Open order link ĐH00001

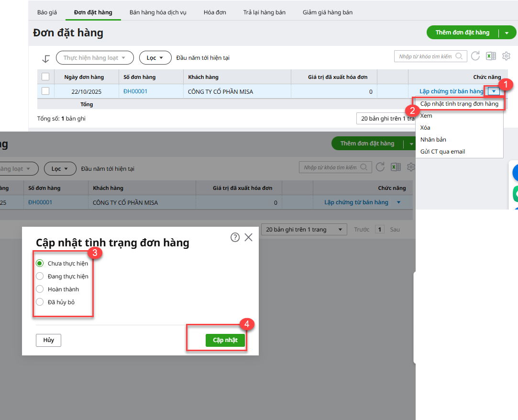(x=135, y=91)
